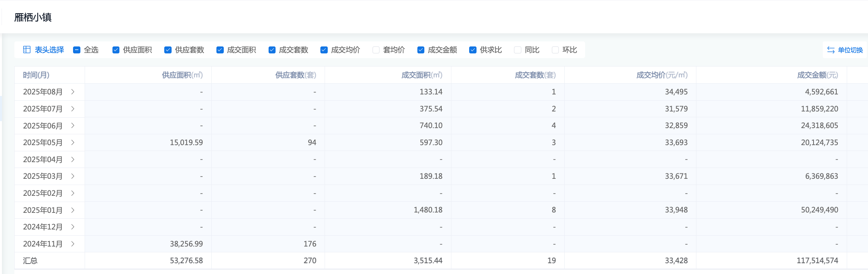Image resolution: width=868 pixels, height=274 pixels.
Task: Expand the 2025年06月 row chevron
Action: pyautogui.click(x=73, y=126)
